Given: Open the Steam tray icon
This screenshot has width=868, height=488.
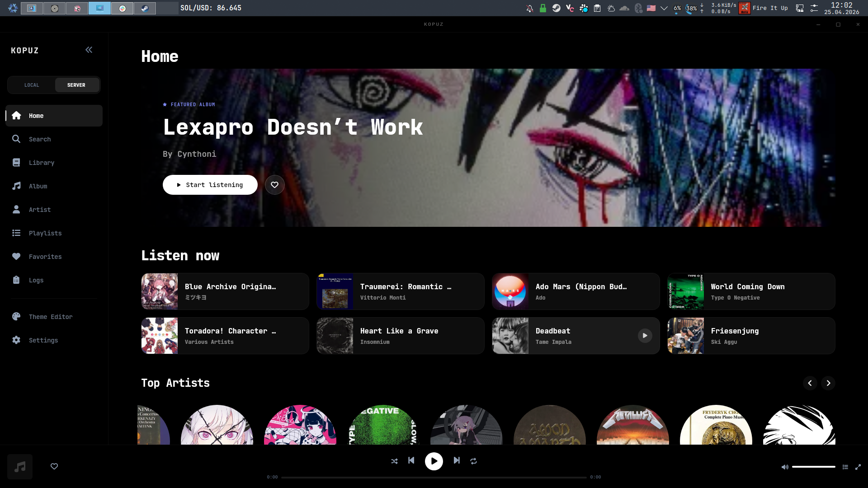Looking at the screenshot, I should [x=557, y=8].
